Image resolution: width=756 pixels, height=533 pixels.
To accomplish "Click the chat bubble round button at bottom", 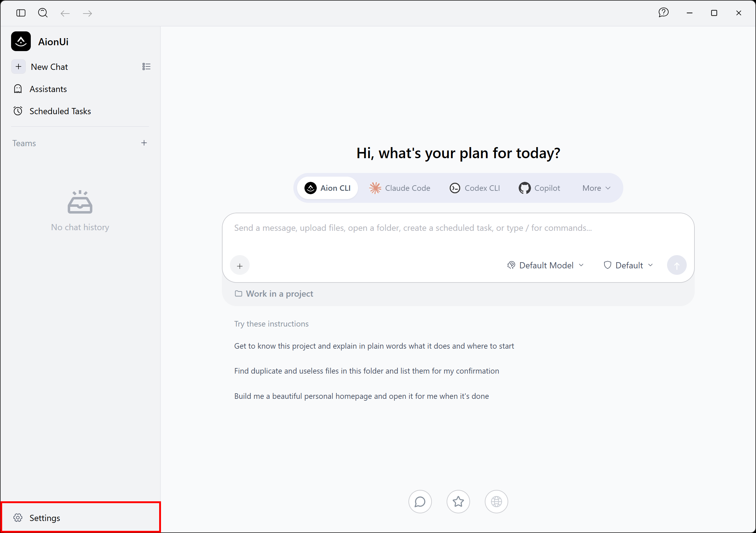I will pos(420,501).
